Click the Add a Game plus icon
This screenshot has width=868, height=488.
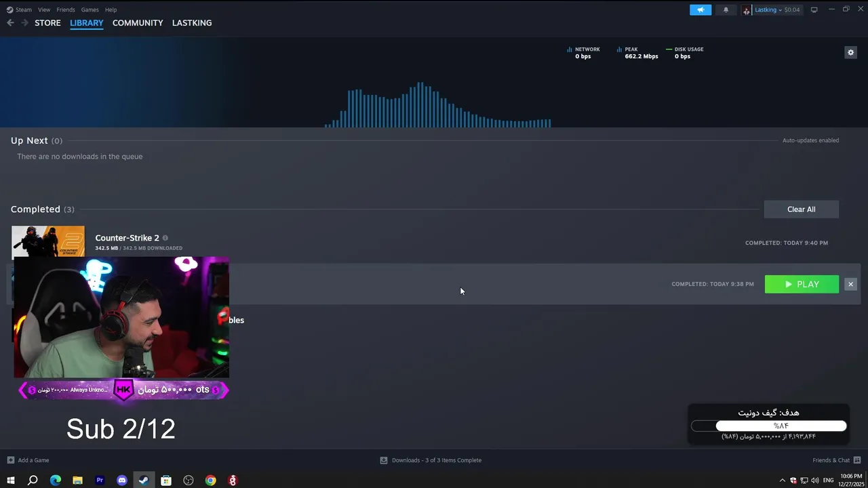[10, 460]
